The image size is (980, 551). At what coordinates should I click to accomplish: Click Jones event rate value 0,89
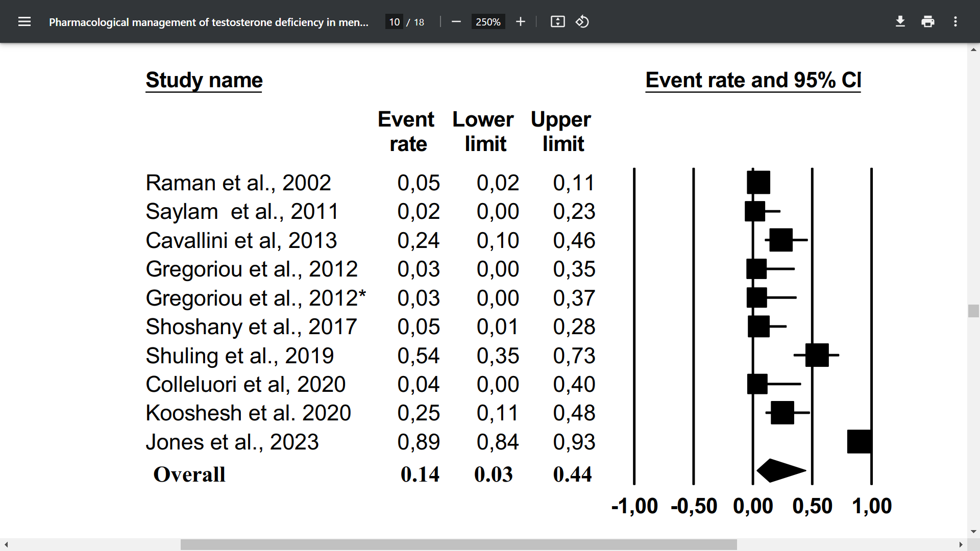(x=419, y=442)
